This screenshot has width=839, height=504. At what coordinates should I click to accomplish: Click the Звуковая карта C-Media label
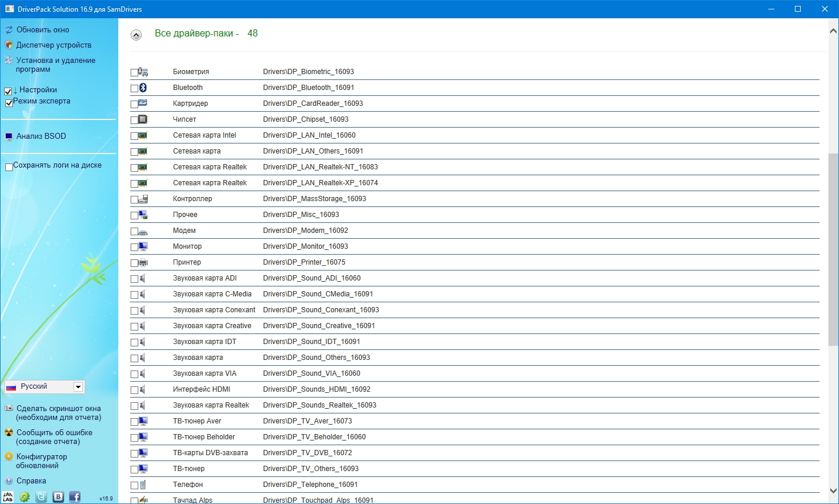[x=212, y=294]
